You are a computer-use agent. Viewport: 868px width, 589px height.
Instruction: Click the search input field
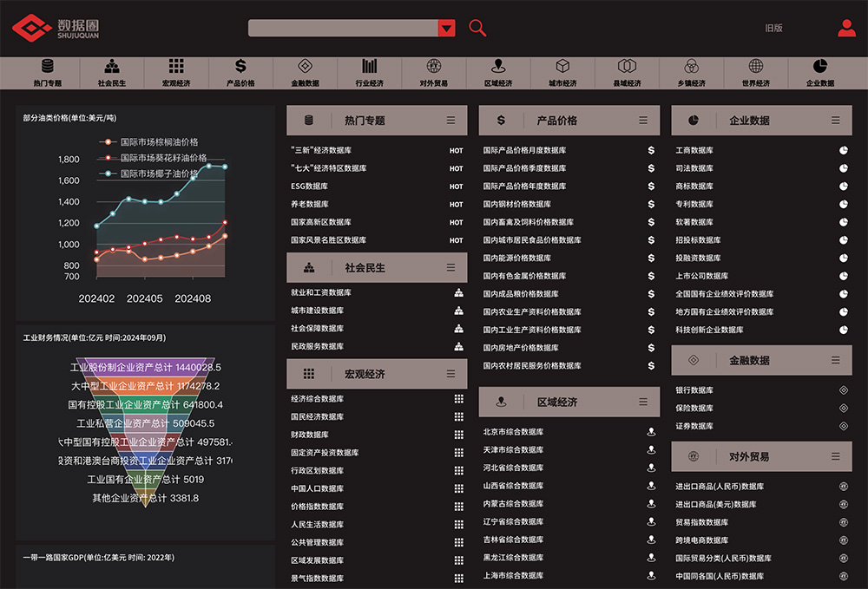[x=343, y=29]
